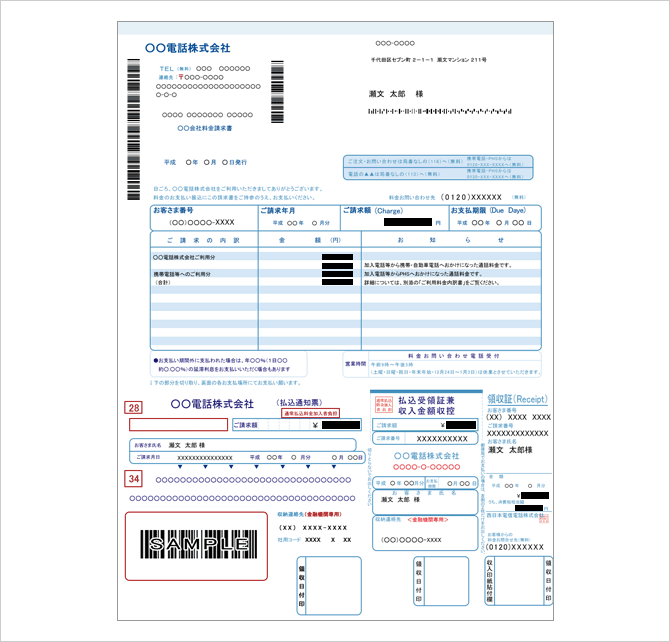The image size is (670, 642).
Task: Click the red box '通常払込料金加入者負担'
Action: [310, 413]
